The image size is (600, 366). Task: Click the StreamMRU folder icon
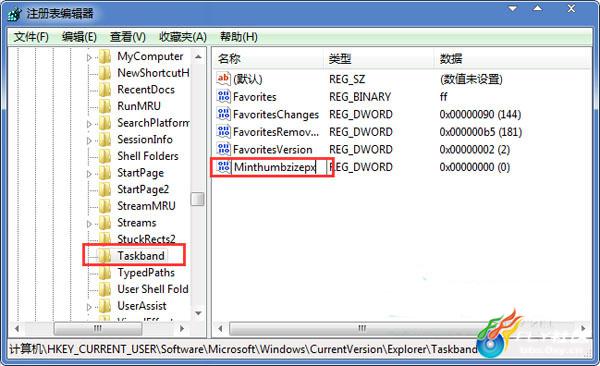(x=105, y=206)
